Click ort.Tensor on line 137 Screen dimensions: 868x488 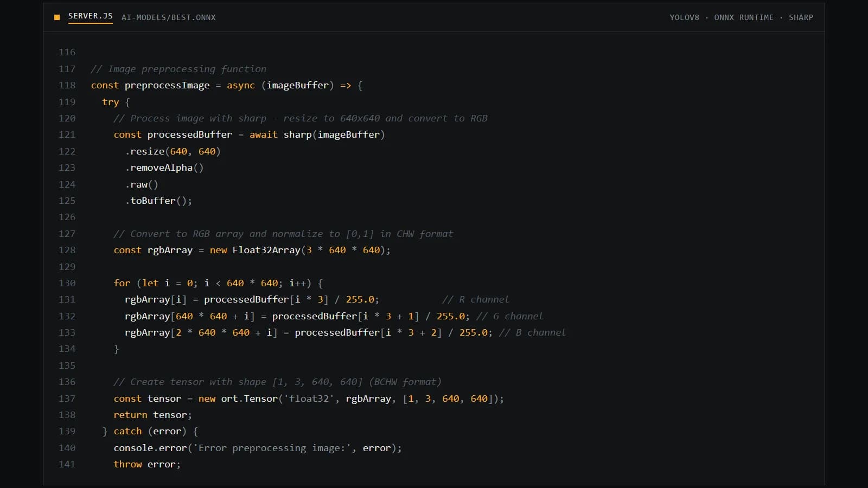point(250,399)
